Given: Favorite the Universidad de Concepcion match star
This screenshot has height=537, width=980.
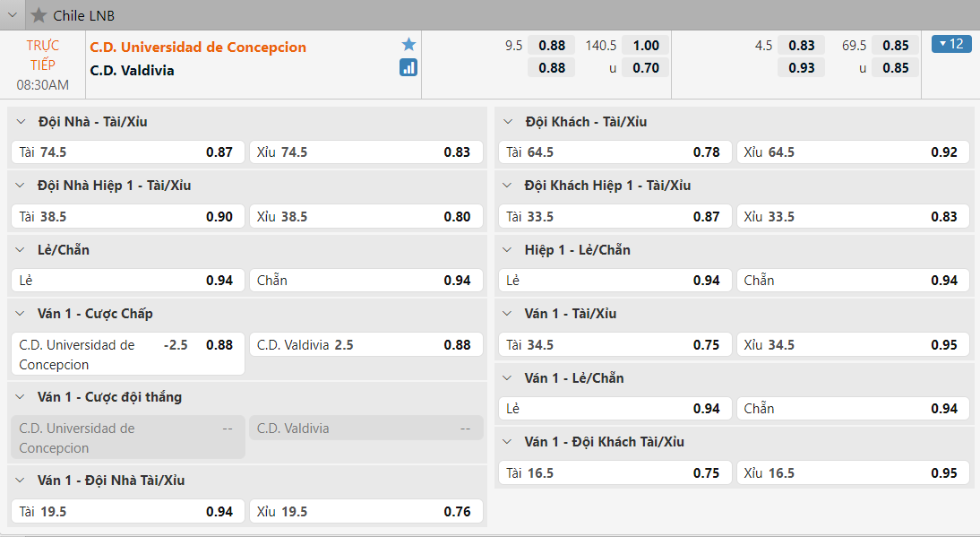Looking at the screenshot, I should pyautogui.click(x=408, y=45).
